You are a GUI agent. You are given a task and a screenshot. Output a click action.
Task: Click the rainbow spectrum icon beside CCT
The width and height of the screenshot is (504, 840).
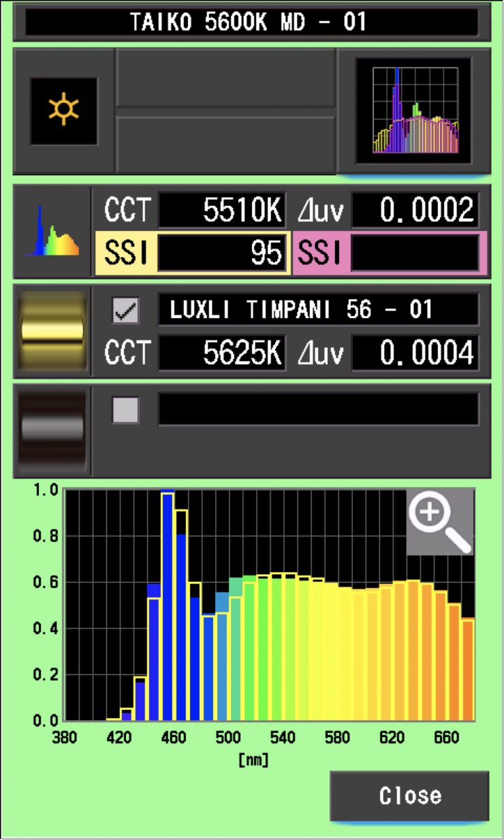point(52,232)
